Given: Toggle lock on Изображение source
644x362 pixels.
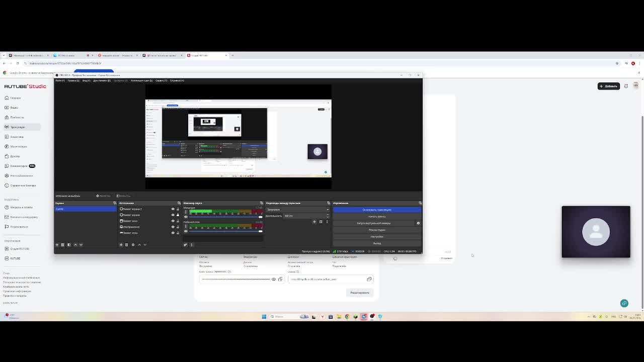Looking at the screenshot, I should [x=178, y=227].
